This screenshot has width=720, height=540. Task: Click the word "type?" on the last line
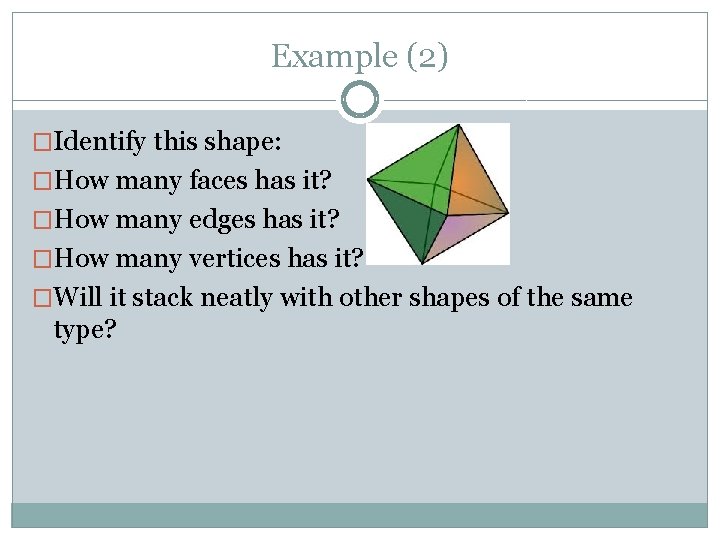pyautogui.click(x=86, y=330)
